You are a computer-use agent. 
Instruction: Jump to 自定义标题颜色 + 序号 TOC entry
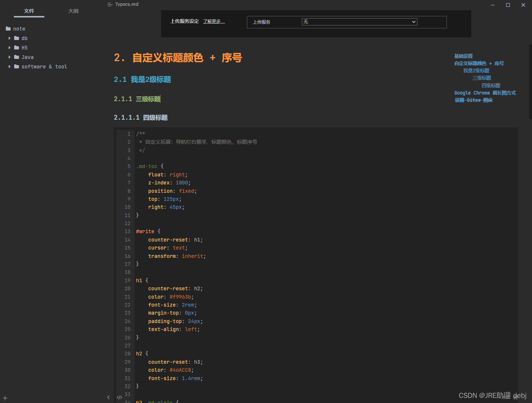479,63
